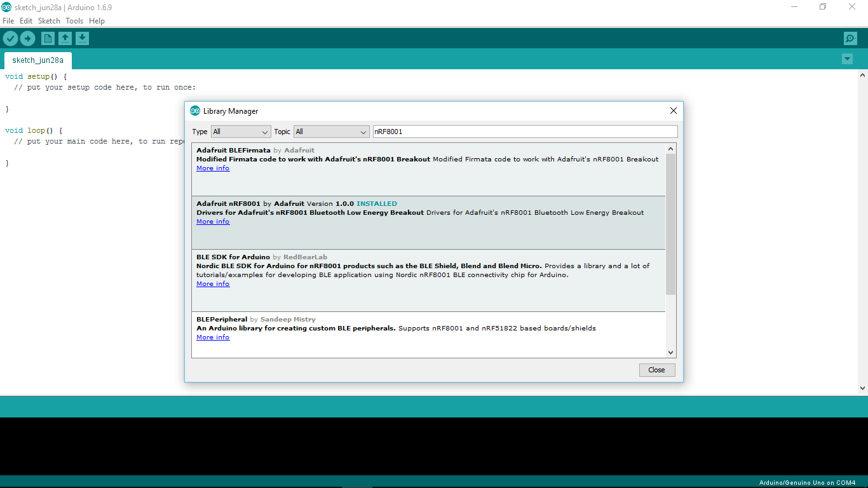The height and width of the screenshot is (488, 868).
Task: Open a sketch with the Open icon
Action: (65, 39)
